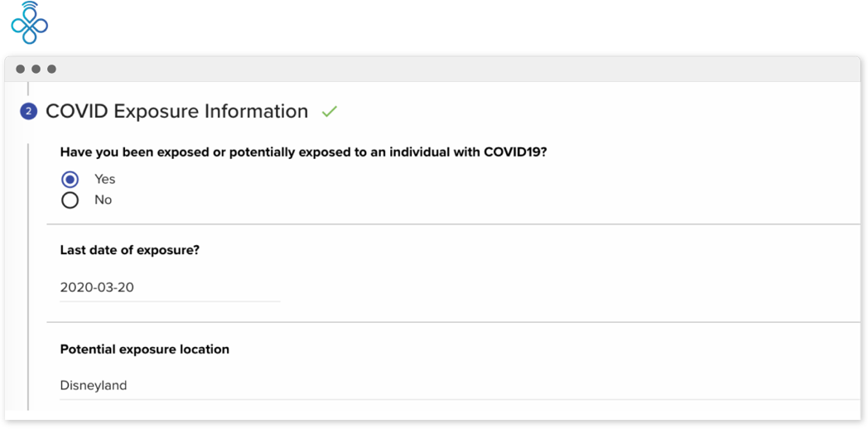
Task: Open the last date of exposure field
Action: 170,288
